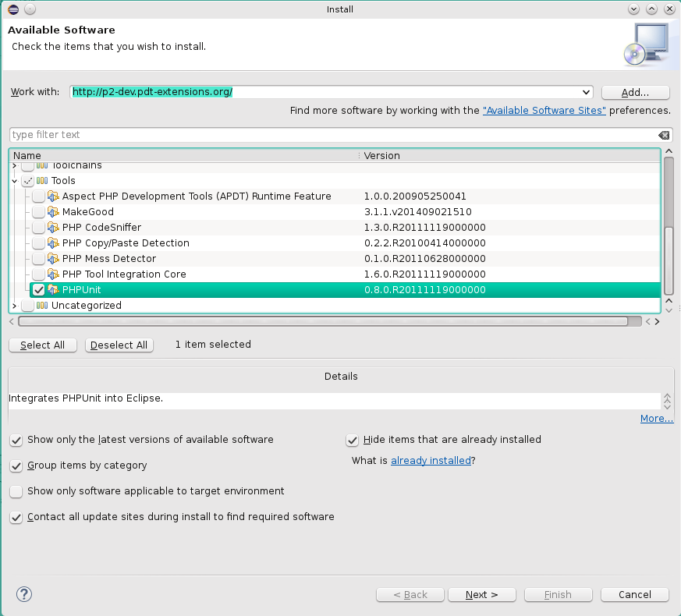Click the Eclipse icon in title bar
The image size is (681, 616).
tap(12, 9)
